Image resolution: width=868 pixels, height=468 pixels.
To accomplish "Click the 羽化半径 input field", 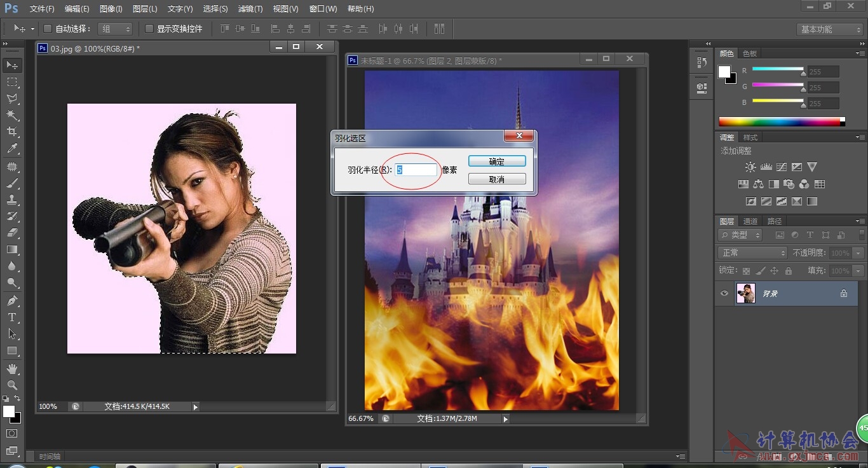I will click(416, 170).
